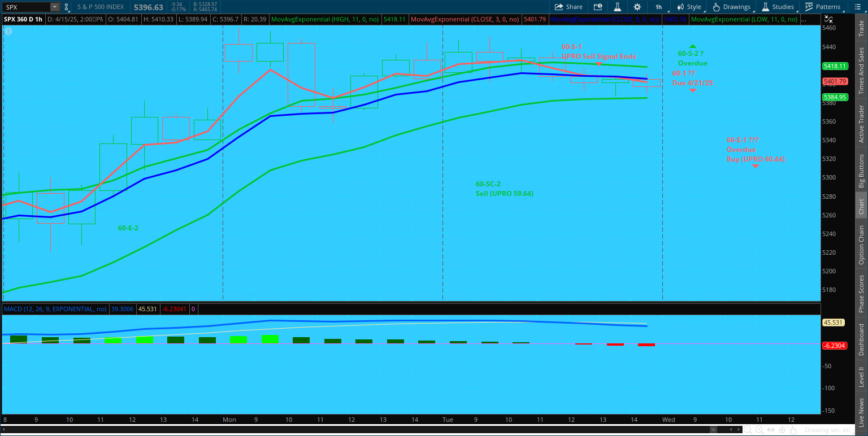This screenshot has height=436, width=868.
Task: Click the zoom in magnifier icon
Action: [760, 430]
